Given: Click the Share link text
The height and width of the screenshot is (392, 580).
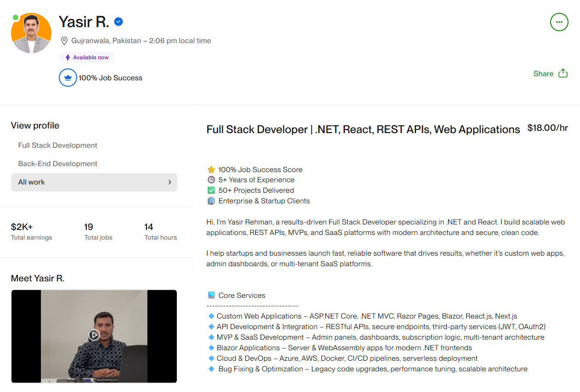Looking at the screenshot, I should [543, 73].
